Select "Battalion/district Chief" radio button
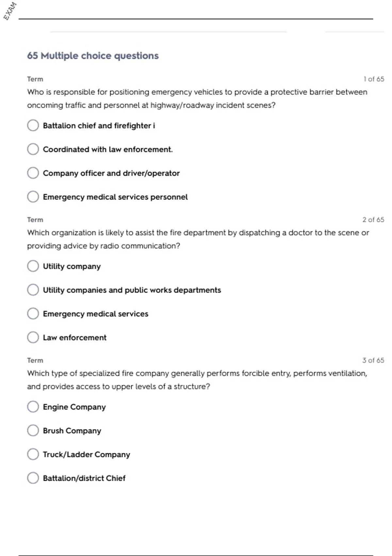392x556 pixels. 33,478
